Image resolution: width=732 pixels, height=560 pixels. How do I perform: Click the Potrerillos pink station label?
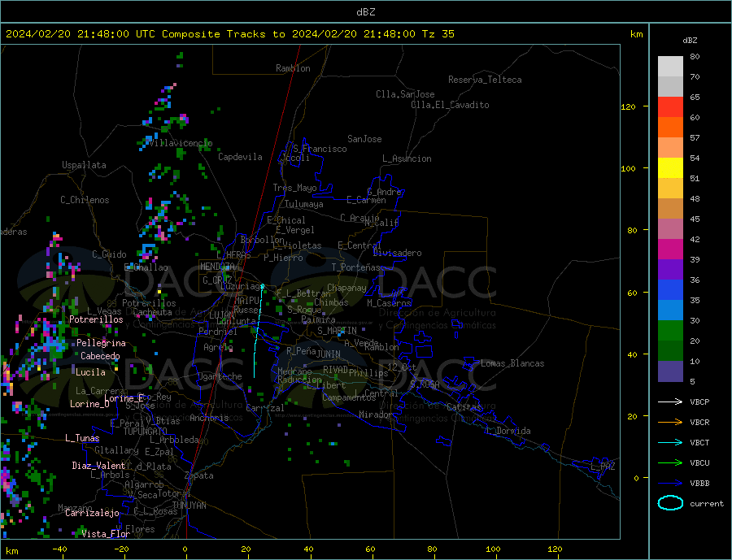(x=96, y=319)
